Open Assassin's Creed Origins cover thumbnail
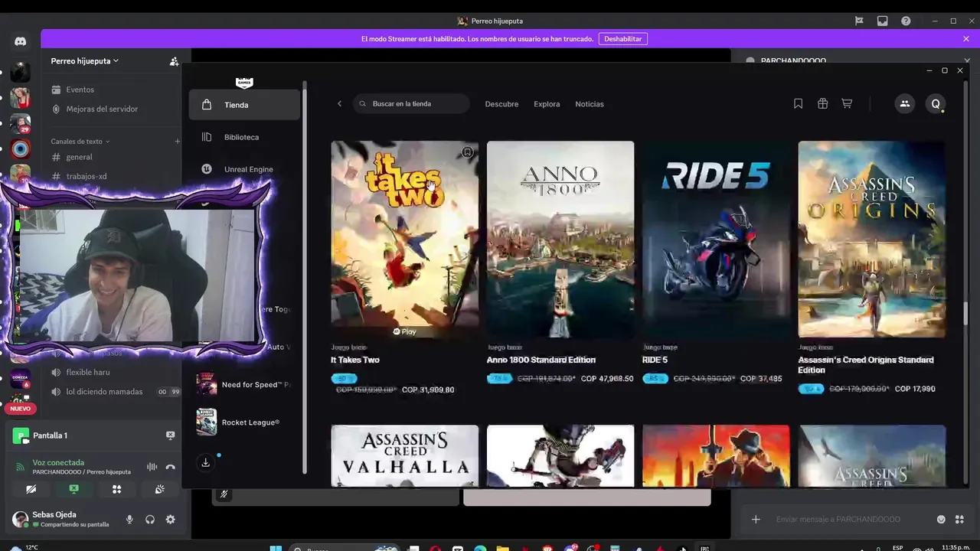Image resolution: width=980 pixels, height=551 pixels. [x=871, y=239]
